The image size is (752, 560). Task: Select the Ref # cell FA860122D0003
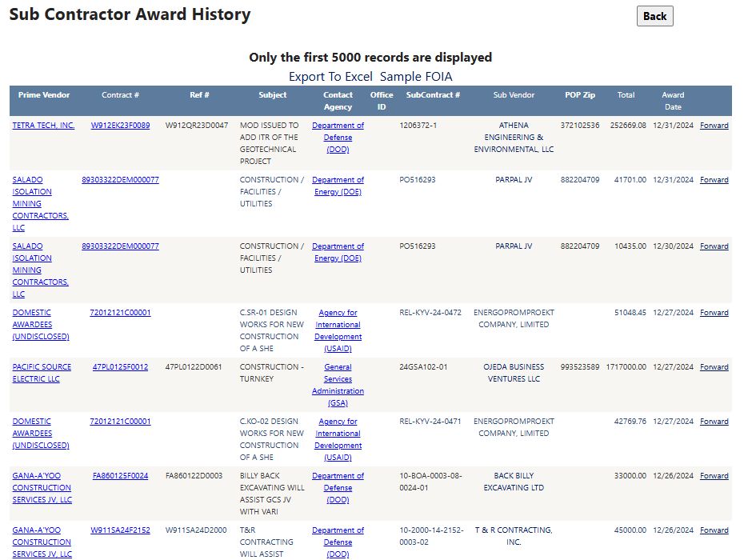(194, 476)
